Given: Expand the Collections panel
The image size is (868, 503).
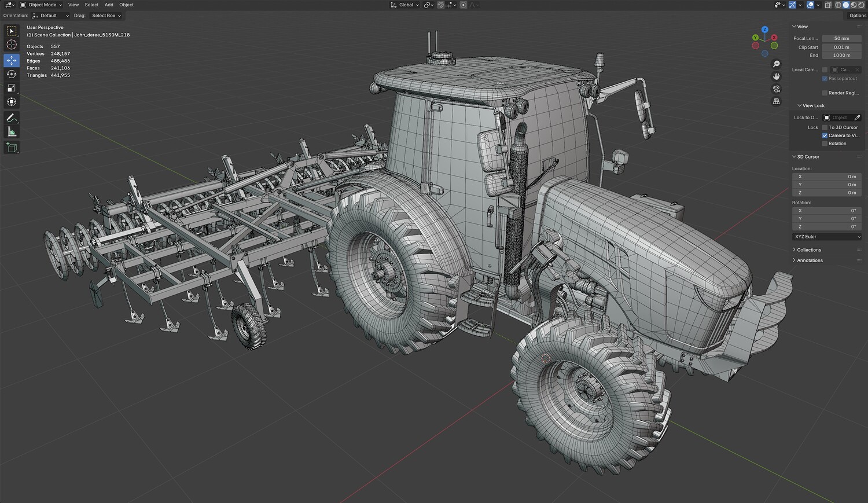Looking at the screenshot, I should click(x=807, y=250).
